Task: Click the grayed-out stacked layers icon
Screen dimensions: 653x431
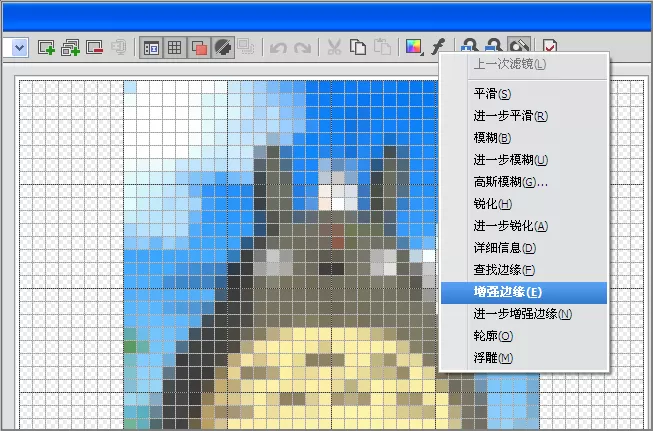Action: click(246, 47)
